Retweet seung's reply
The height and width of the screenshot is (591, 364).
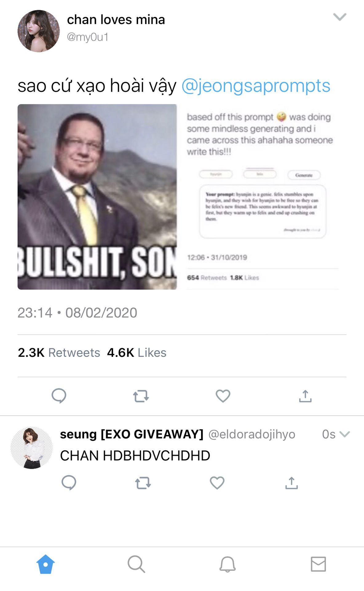pyautogui.click(x=143, y=483)
